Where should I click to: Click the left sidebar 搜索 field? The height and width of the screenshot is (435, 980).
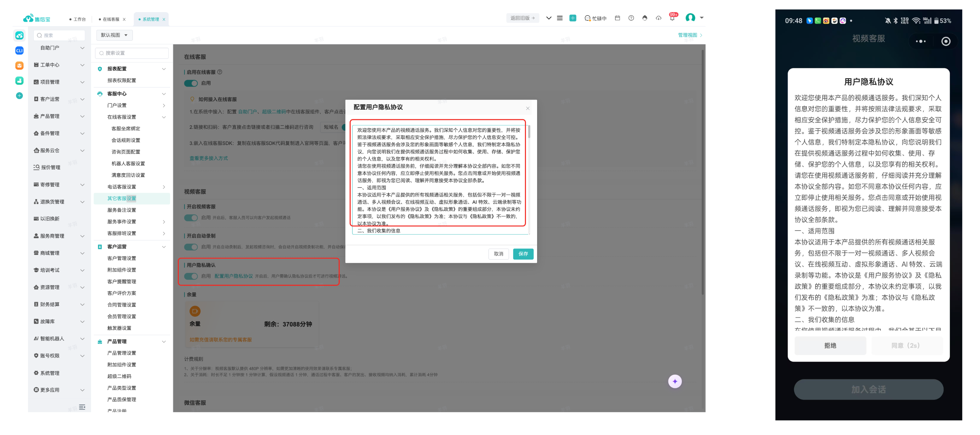click(x=59, y=35)
